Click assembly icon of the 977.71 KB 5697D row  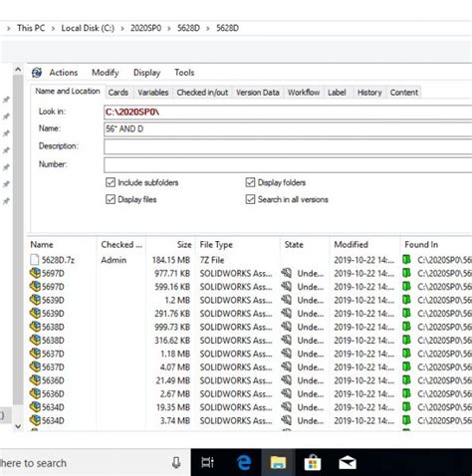pyautogui.click(x=35, y=273)
